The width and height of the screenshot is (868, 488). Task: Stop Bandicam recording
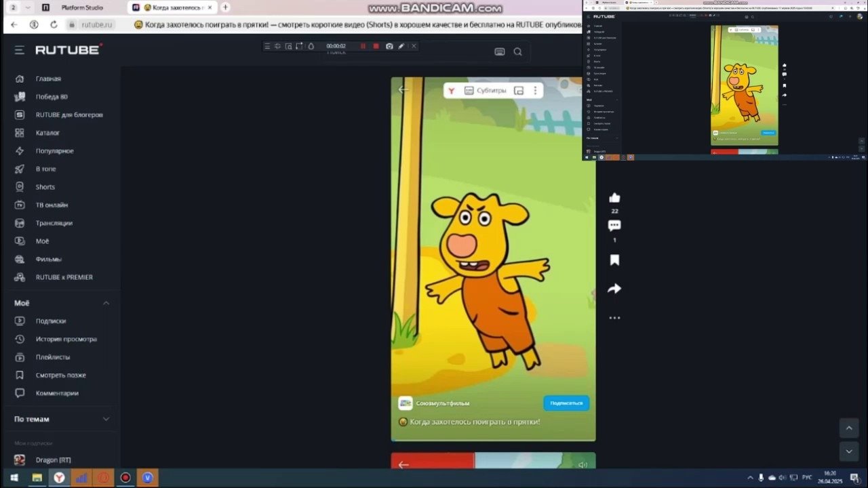[x=376, y=46]
